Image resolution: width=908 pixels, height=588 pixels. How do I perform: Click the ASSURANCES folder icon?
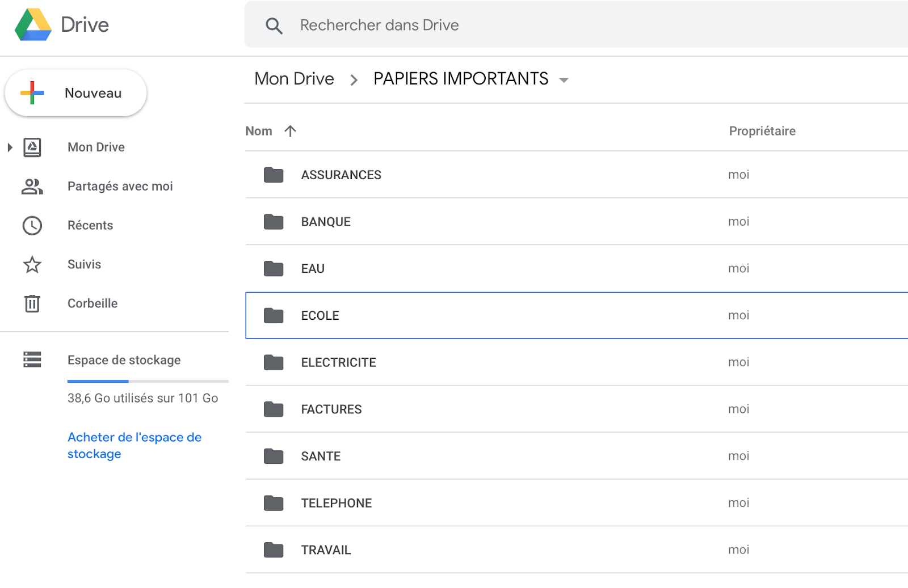[x=274, y=175]
